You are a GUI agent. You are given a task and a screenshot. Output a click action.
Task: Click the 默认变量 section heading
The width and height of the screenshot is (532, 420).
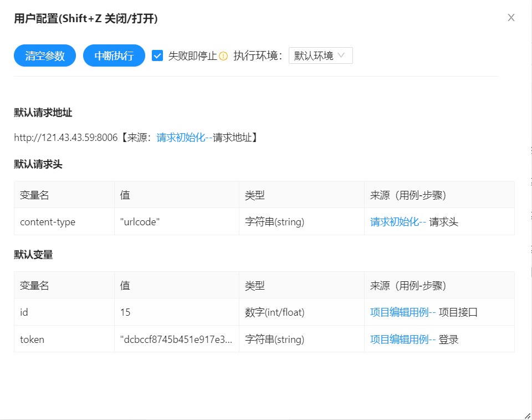(x=33, y=255)
